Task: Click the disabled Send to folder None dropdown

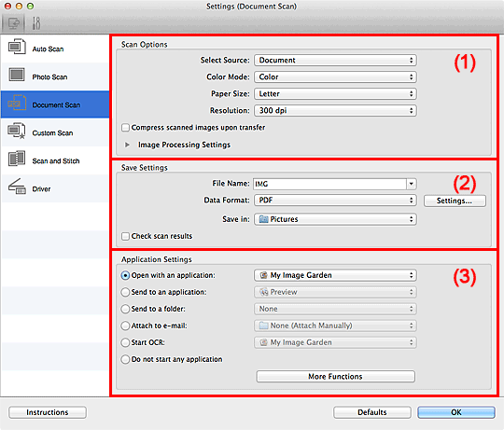Action: [x=335, y=309]
